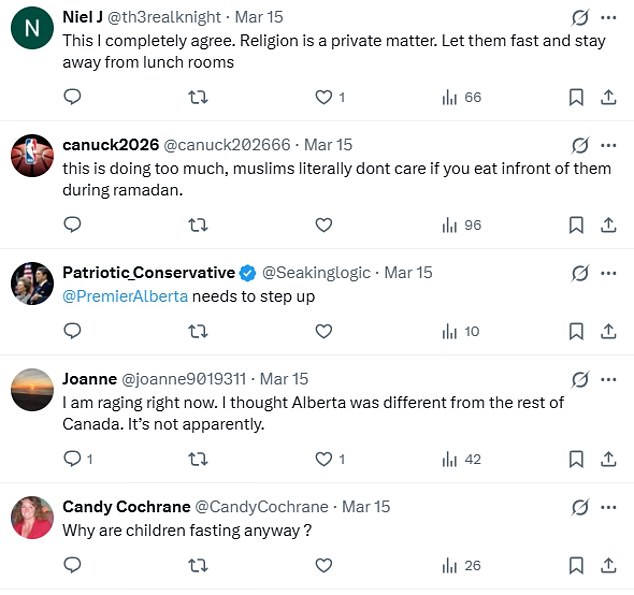The image size is (634, 595).
Task: Click Grok icon on Candy Cochrane's tweet
Action: [579, 507]
